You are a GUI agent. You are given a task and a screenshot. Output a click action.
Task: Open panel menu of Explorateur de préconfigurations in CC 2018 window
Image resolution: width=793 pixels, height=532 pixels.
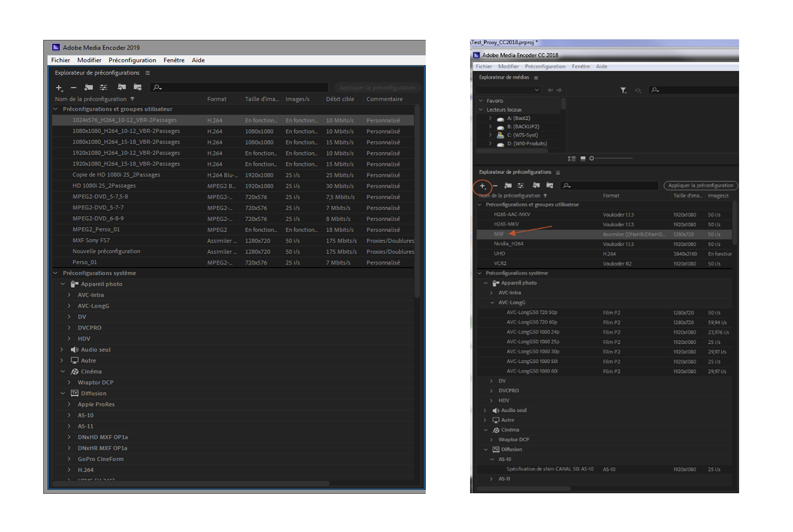coord(558,172)
